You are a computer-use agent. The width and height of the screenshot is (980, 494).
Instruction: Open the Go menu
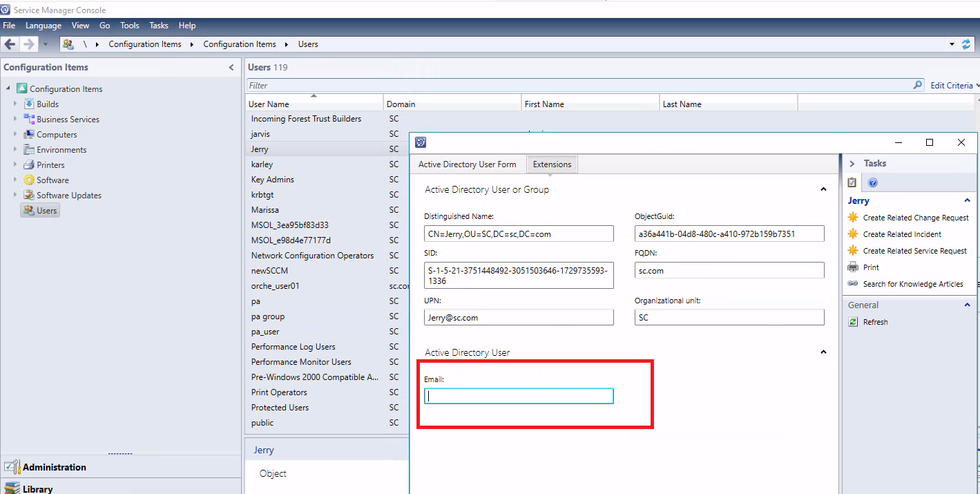click(x=105, y=26)
